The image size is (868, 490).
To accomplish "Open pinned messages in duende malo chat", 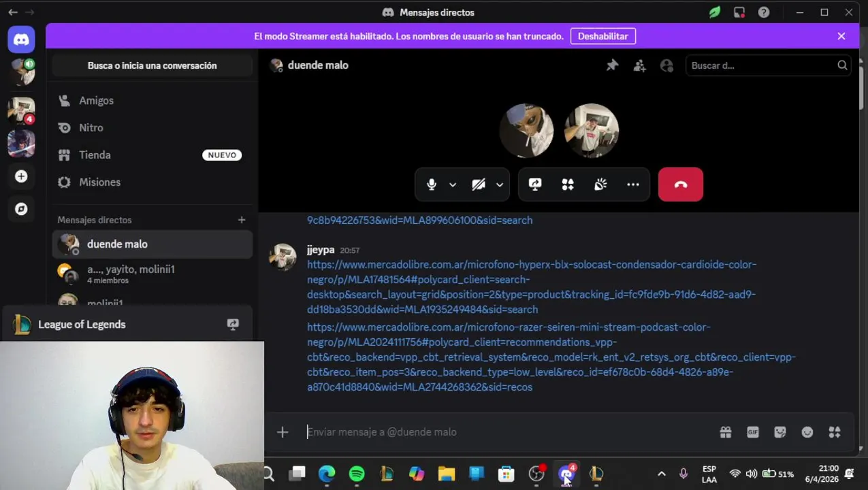I will pyautogui.click(x=612, y=65).
